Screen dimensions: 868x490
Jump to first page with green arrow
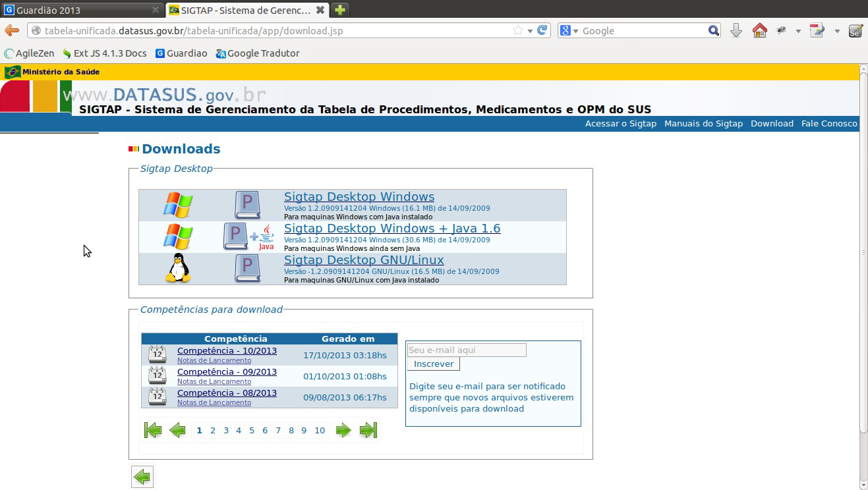153,430
